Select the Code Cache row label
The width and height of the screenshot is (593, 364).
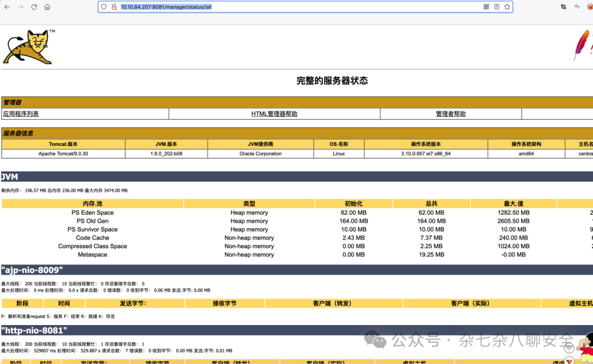tap(92, 238)
